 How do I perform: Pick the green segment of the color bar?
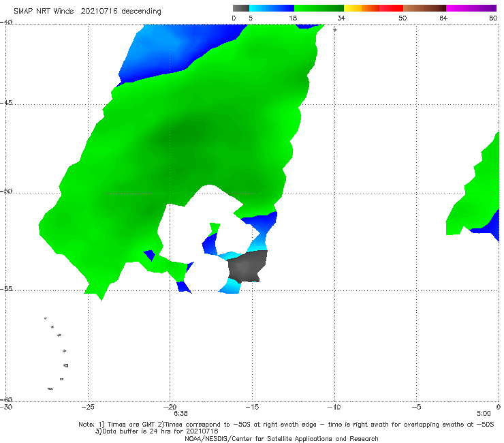point(319,8)
